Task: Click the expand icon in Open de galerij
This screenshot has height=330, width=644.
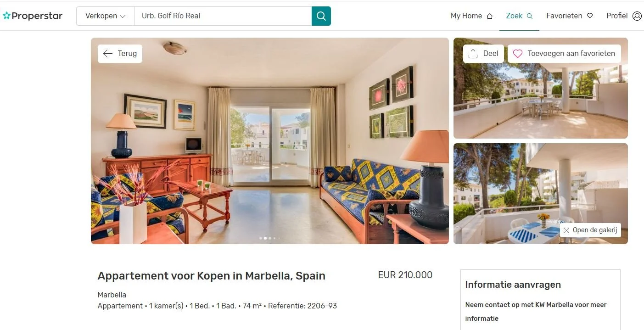Action: pyautogui.click(x=566, y=230)
